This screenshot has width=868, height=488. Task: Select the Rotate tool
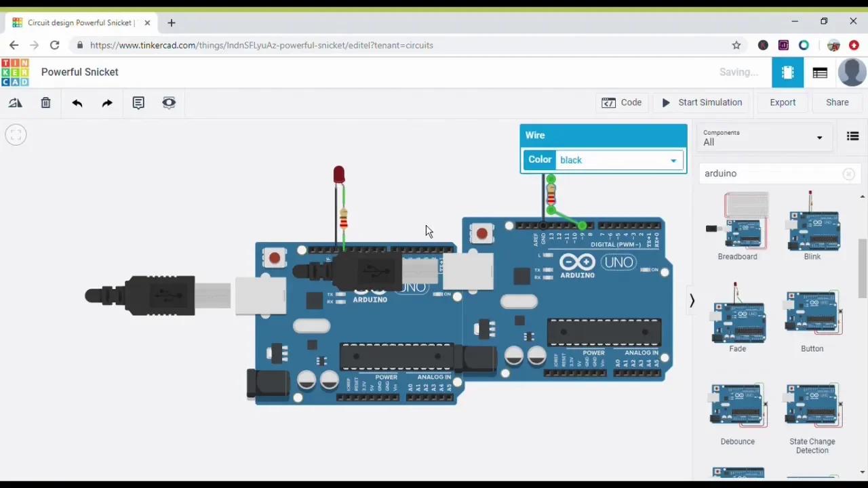(x=15, y=102)
